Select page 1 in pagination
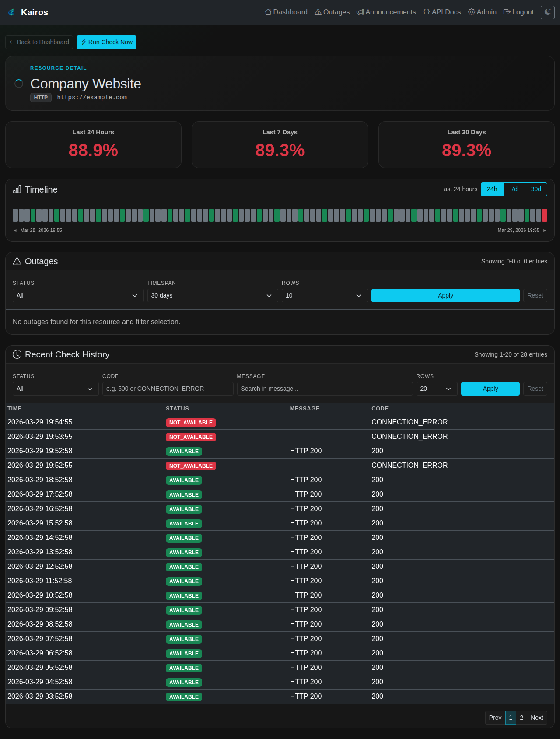The width and height of the screenshot is (560, 739). pos(511,718)
